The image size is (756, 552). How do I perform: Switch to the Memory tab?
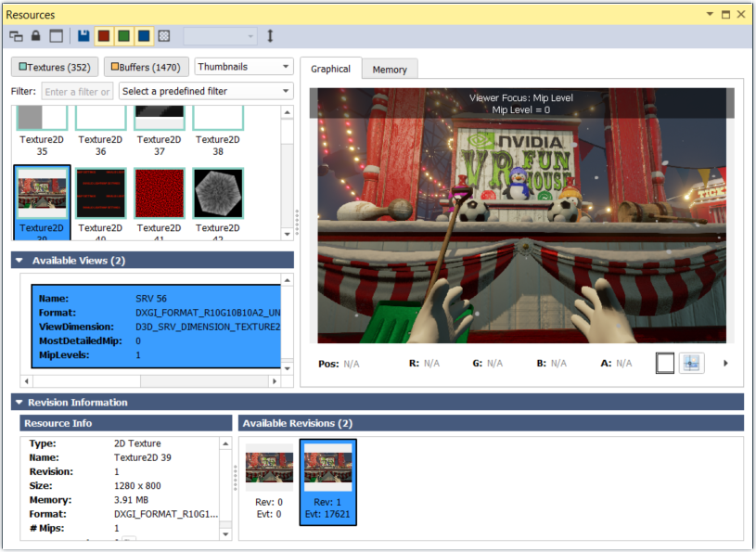[x=390, y=70]
